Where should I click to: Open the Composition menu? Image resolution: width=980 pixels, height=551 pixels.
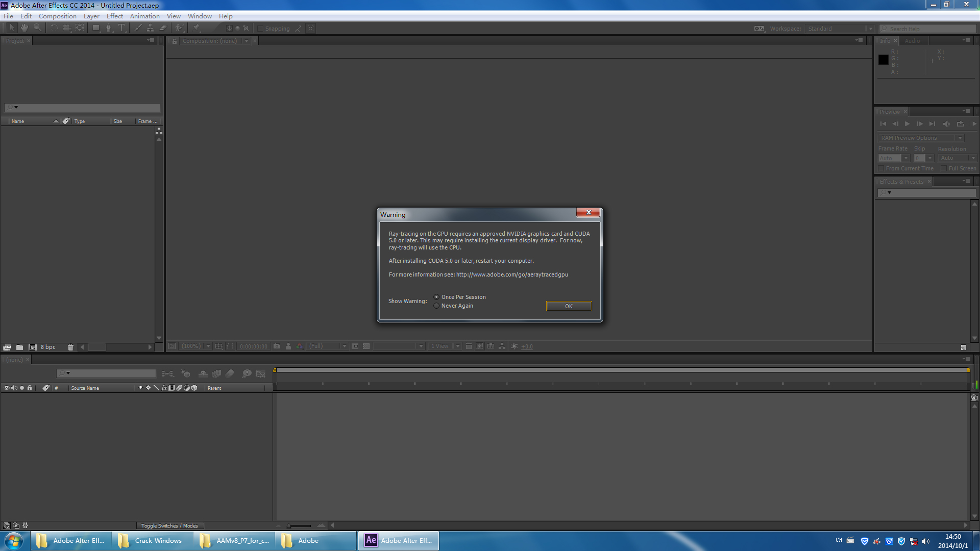[57, 16]
